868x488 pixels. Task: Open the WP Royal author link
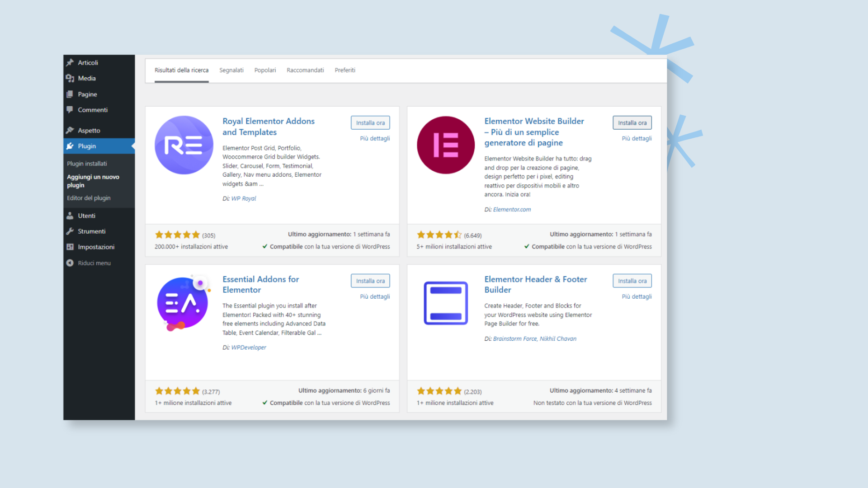click(244, 199)
